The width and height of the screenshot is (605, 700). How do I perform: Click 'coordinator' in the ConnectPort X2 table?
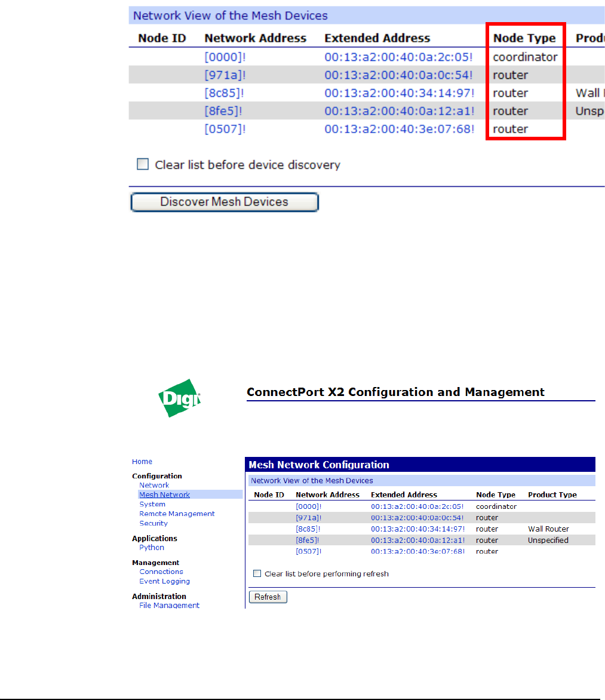tap(496, 506)
